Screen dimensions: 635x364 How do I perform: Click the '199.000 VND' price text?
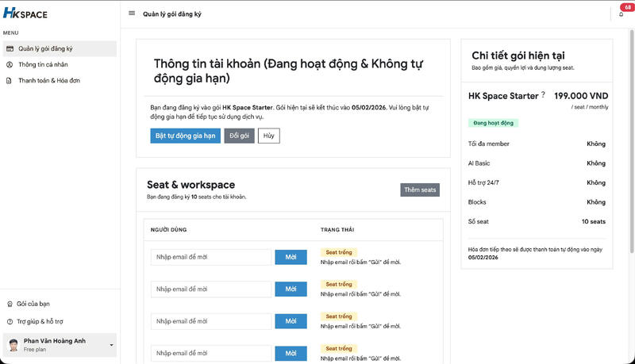[581, 96]
